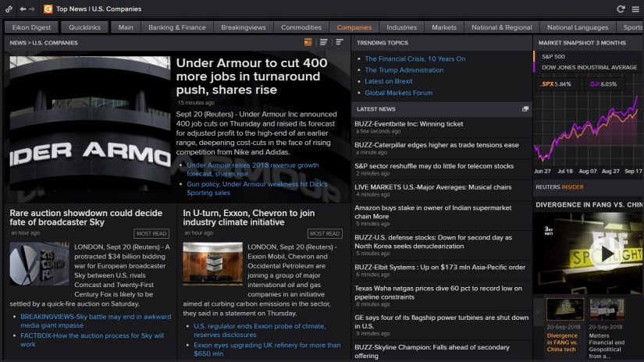Go forward with the right arrow
This screenshot has width=644, height=362.
click(x=32, y=9)
